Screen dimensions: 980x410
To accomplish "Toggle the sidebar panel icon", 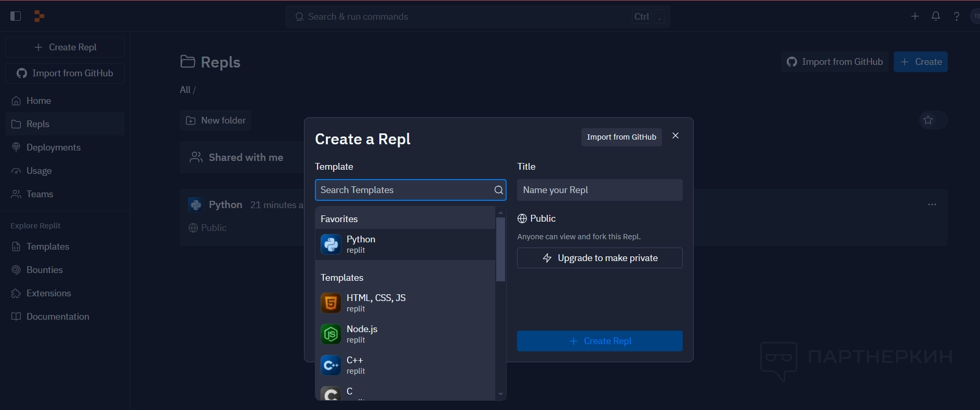I will (16, 16).
